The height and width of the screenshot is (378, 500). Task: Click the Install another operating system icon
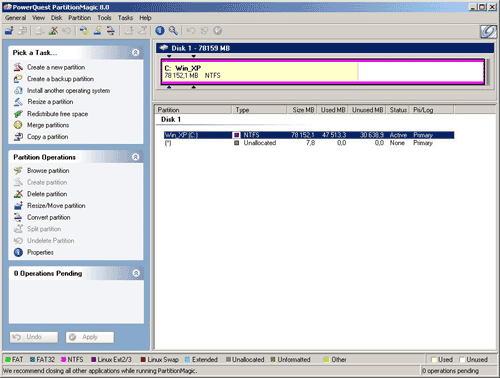(18, 90)
